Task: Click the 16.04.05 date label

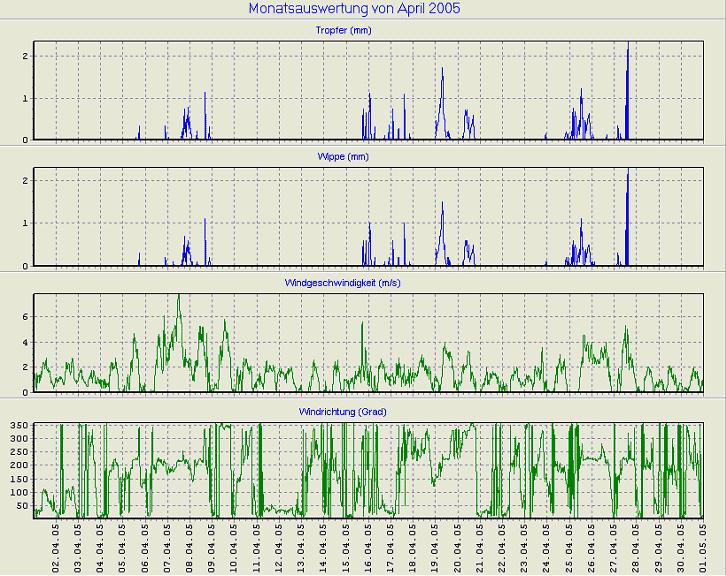Action: pos(370,546)
